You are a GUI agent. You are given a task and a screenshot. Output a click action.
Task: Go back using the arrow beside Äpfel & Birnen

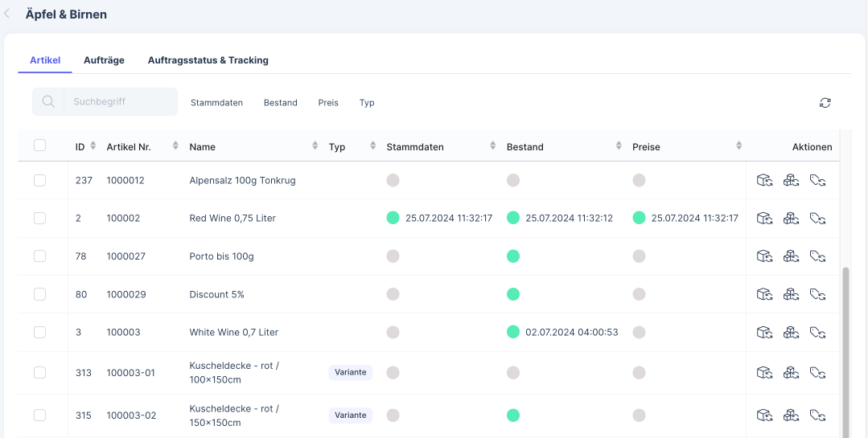click(7, 14)
